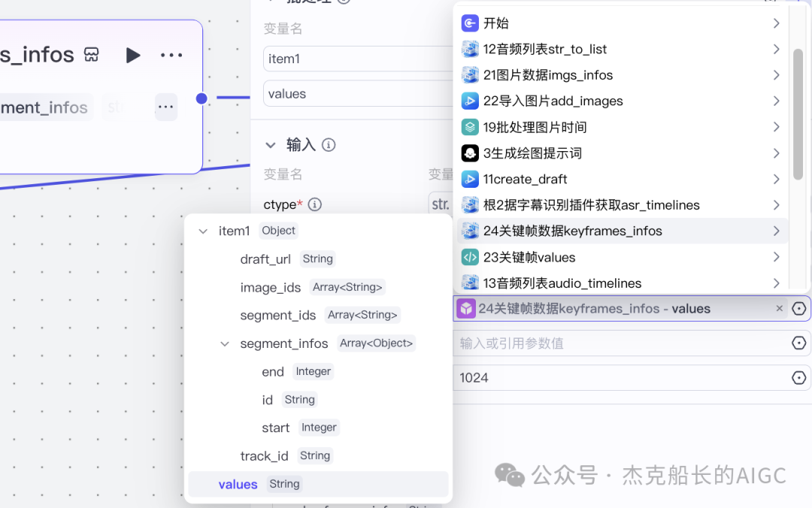Open the ment_infos row more-options button
This screenshot has width=812, height=508.
coord(165,107)
